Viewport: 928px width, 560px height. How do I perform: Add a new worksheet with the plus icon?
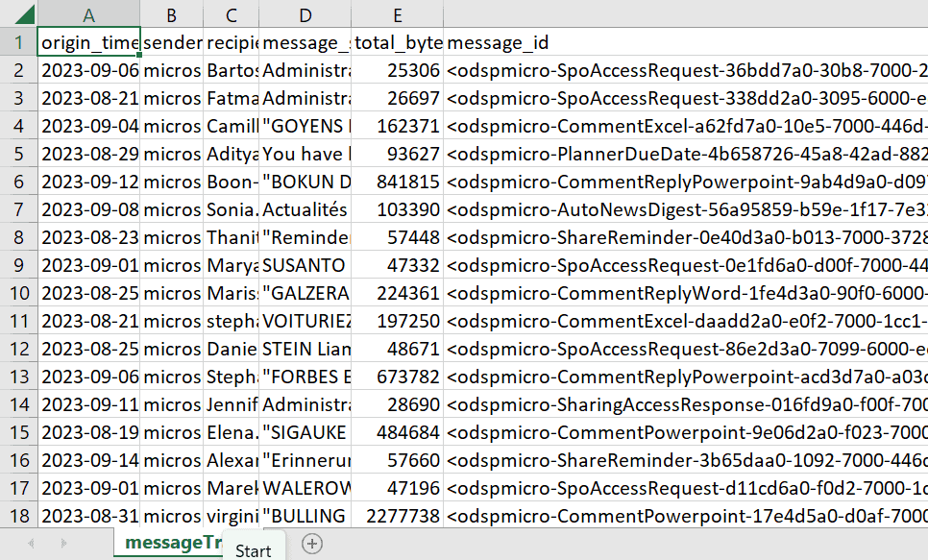[x=311, y=542]
